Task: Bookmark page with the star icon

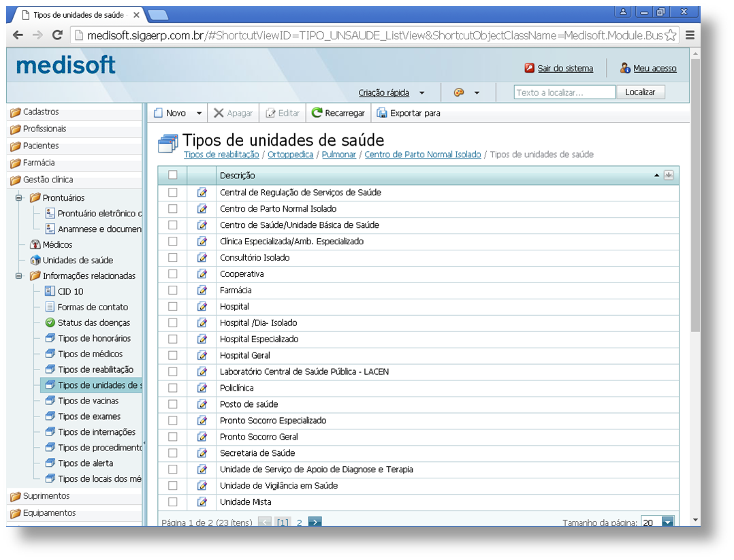Action: coord(671,35)
